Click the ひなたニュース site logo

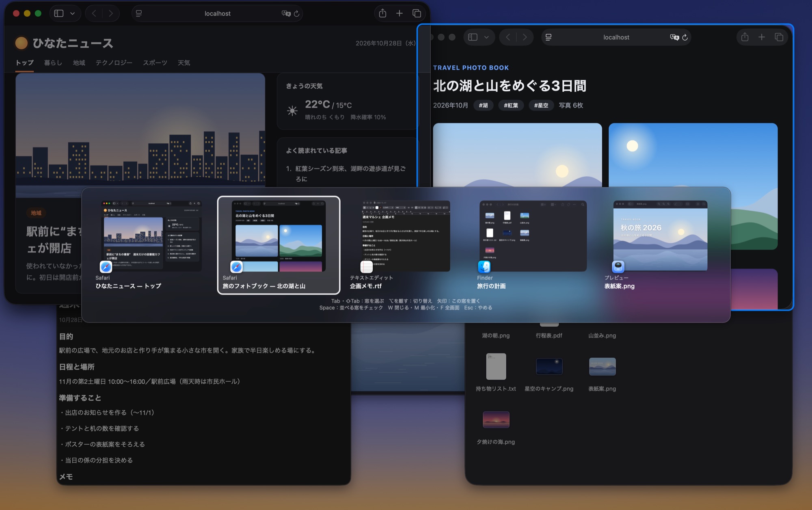click(x=64, y=43)
